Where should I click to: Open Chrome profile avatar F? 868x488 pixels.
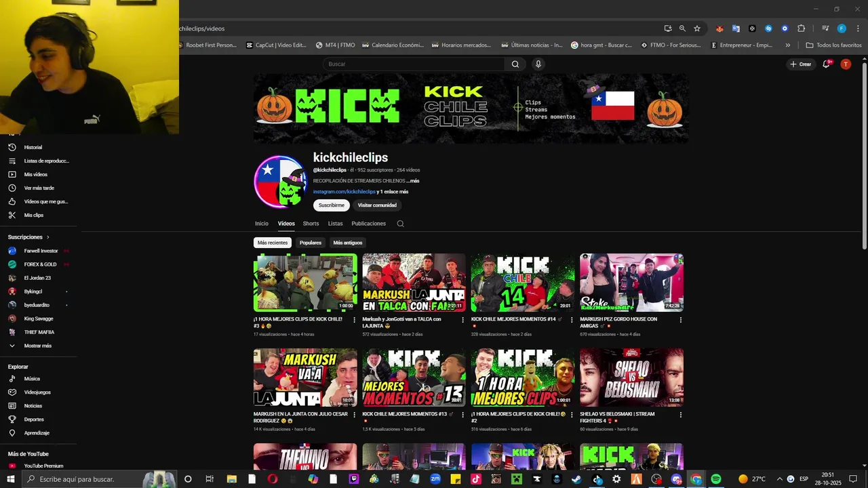842,28
